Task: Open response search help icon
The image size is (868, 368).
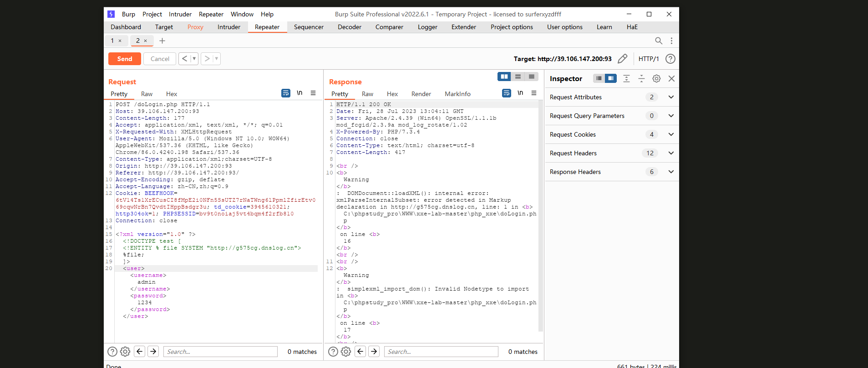Action: (333, 352)
